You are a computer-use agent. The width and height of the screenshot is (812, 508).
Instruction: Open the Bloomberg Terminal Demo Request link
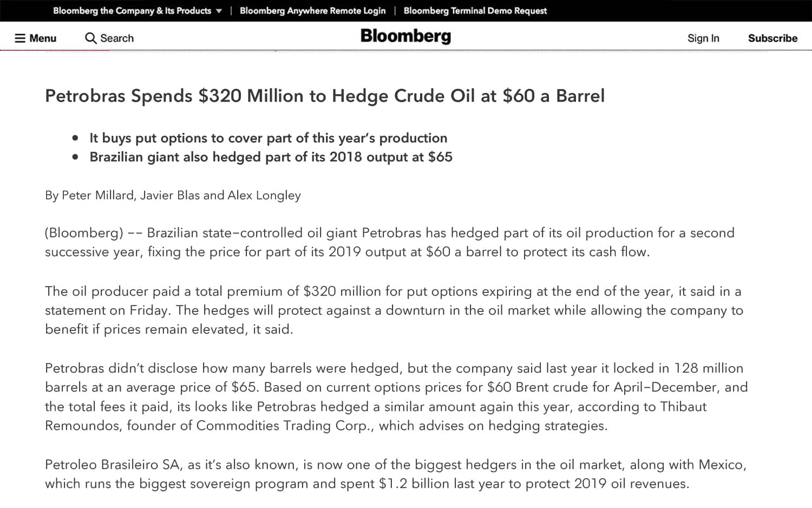[x=475, y=11]
